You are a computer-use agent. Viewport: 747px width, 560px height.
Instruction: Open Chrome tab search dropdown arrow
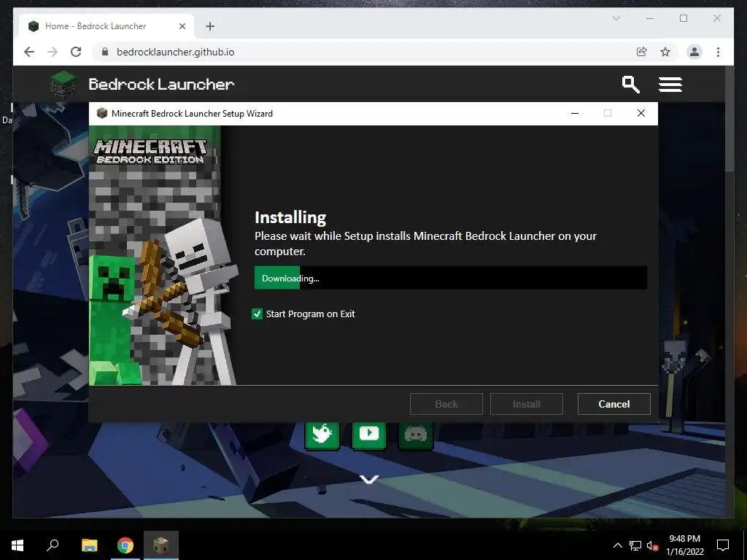pyautogui.click(x=616, y=18)
